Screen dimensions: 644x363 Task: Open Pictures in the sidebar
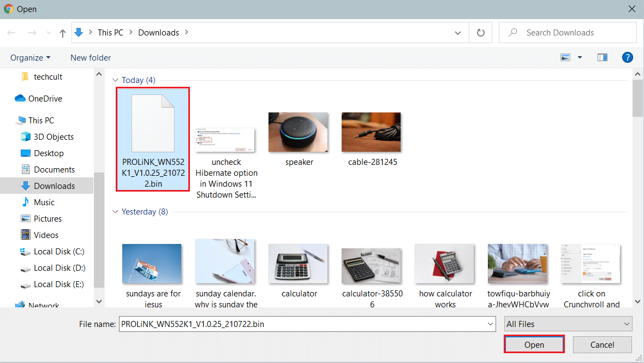(x=47, y=219)
